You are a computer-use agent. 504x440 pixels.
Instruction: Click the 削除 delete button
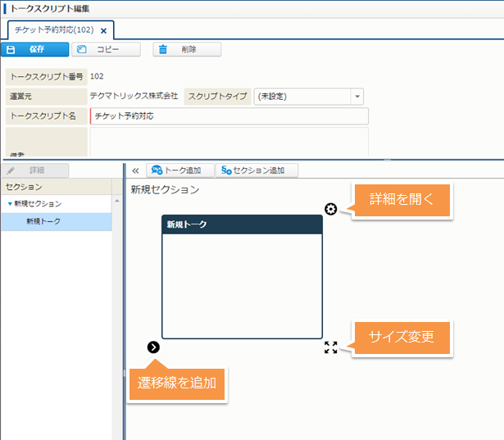[x=187, y=49]
